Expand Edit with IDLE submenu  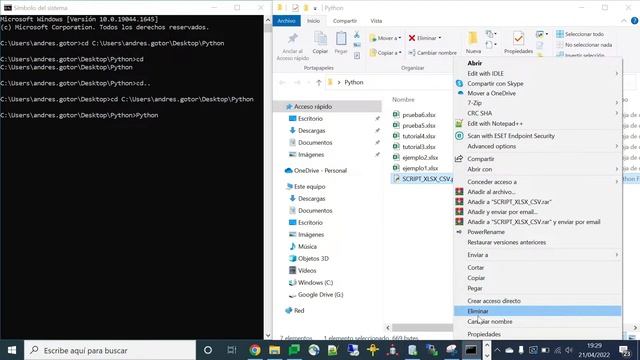[538, 73]
